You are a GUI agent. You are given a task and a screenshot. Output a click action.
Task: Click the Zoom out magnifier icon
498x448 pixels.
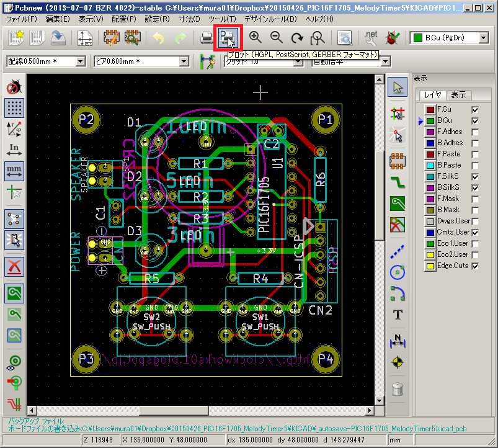[x=277, y=38]
